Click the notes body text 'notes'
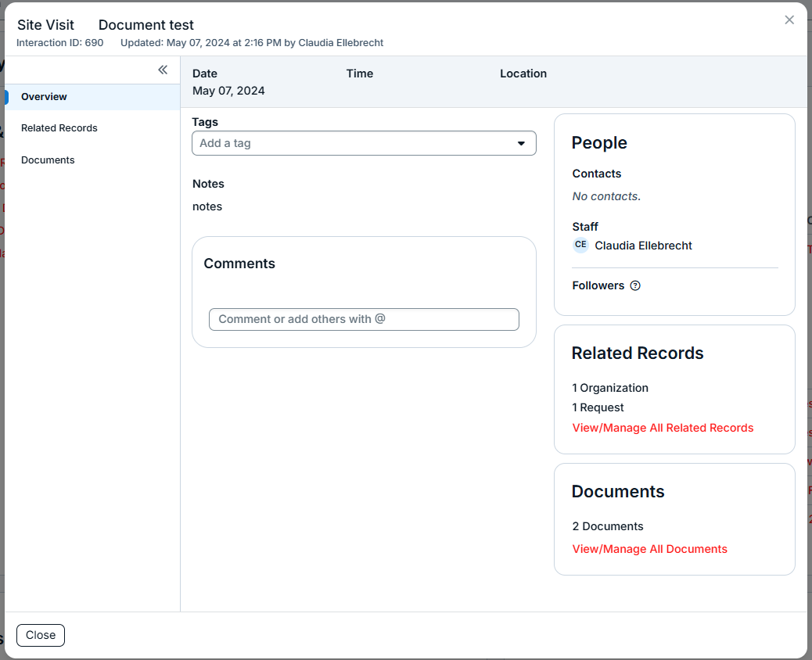Image resolution: width=812 pixels, height=660 pixels. [x=207, y=206]
